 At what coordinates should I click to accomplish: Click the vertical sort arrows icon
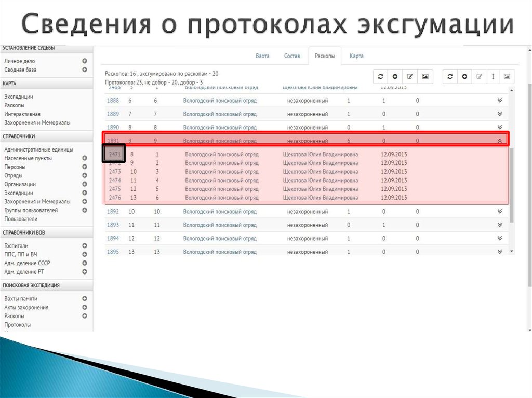tap(493, 76)
